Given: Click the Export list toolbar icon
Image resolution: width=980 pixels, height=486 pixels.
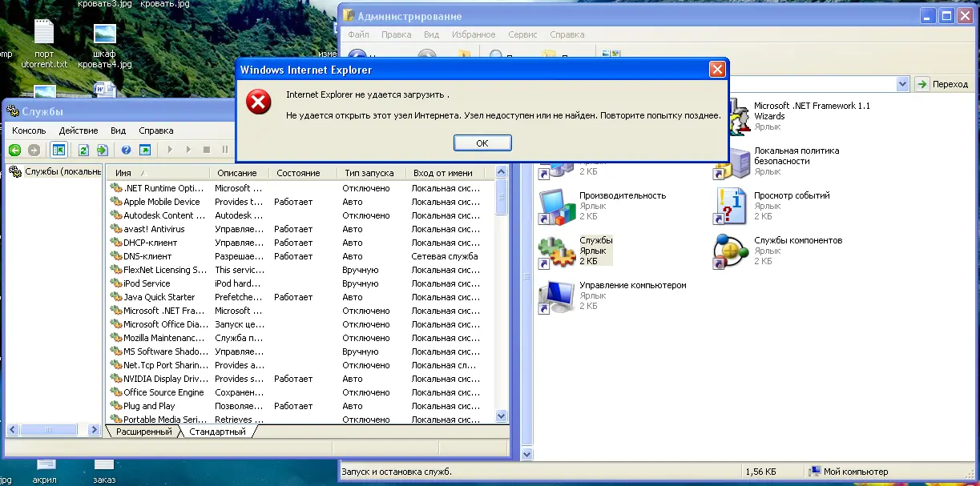Looking at the screenshot, I should (102, 150).
